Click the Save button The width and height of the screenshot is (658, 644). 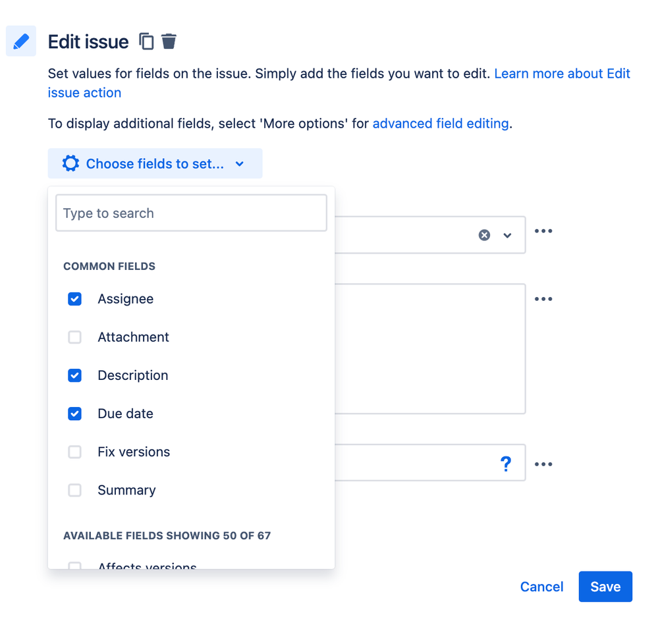coord(605,587)
